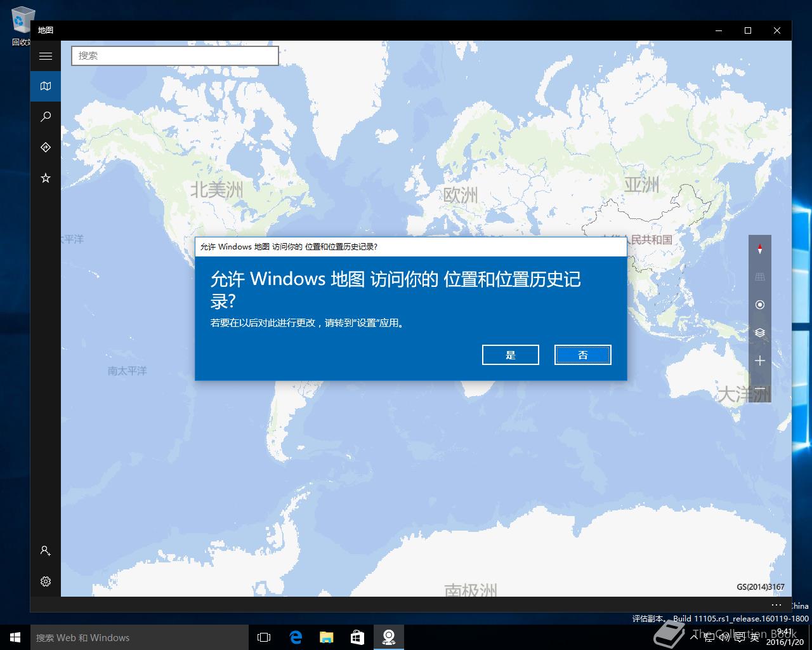Screen dimensions: 812x650
Task: Click the 南极洲 map label
Action: click(x=471, y=590)
